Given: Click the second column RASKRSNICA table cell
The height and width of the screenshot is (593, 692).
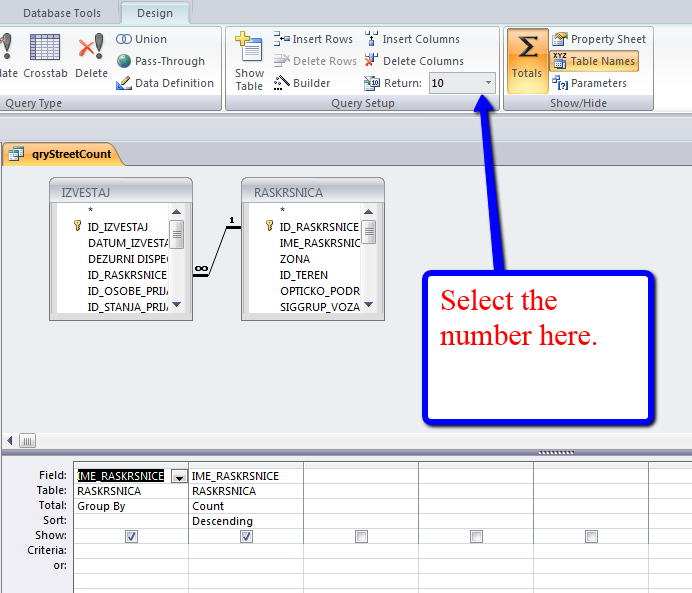Looking at the screenshot, I should tap(246, 491).
